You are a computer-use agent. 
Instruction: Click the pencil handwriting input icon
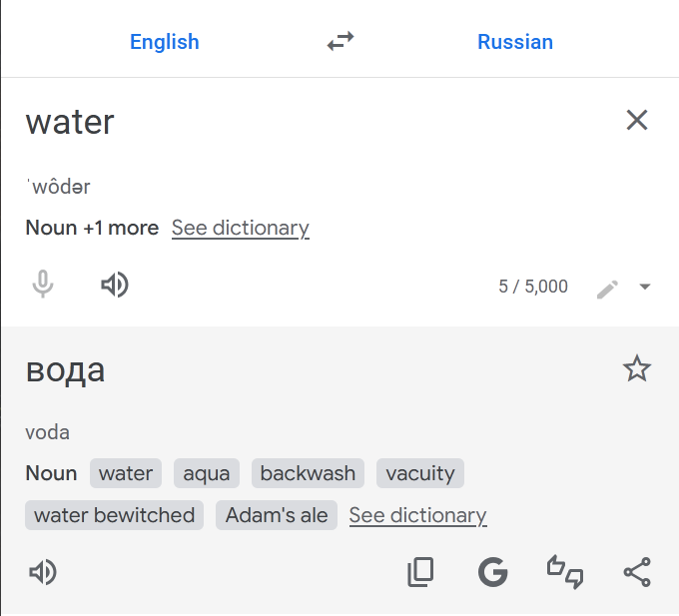[x=607, y=288]
